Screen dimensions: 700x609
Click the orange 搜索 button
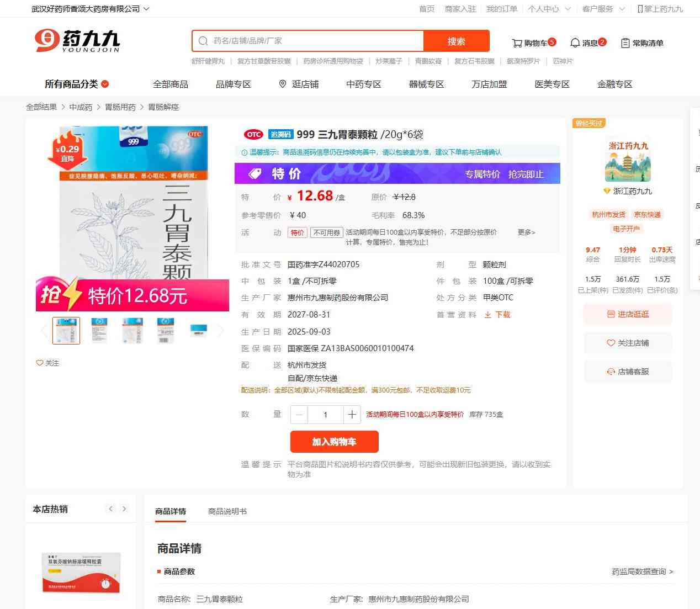pos(456,41)
